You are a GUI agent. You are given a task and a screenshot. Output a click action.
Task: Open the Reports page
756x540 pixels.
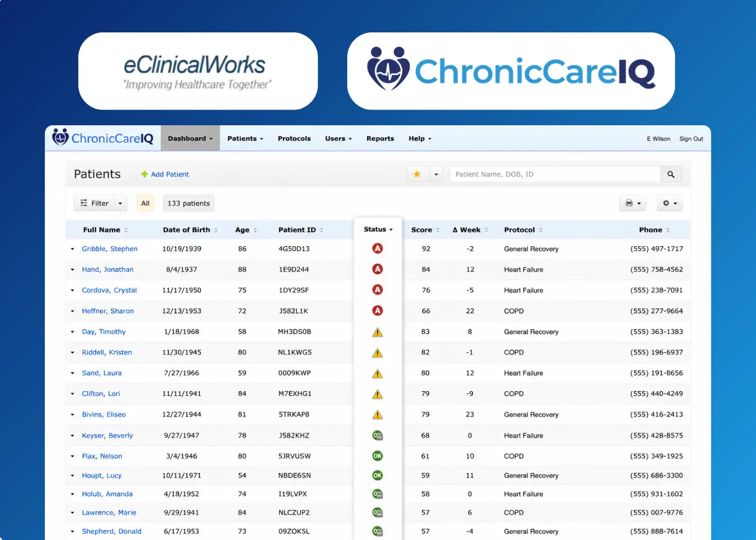tap(380, 138)
